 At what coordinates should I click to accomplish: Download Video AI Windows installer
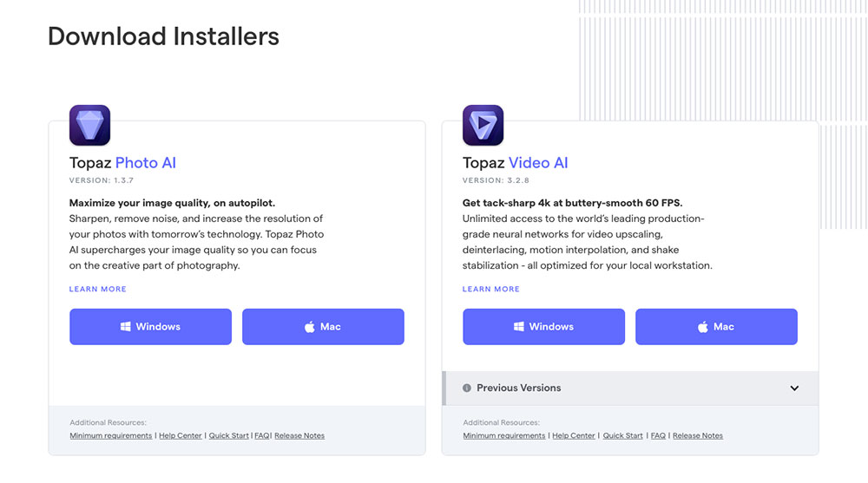pos(543,326)
